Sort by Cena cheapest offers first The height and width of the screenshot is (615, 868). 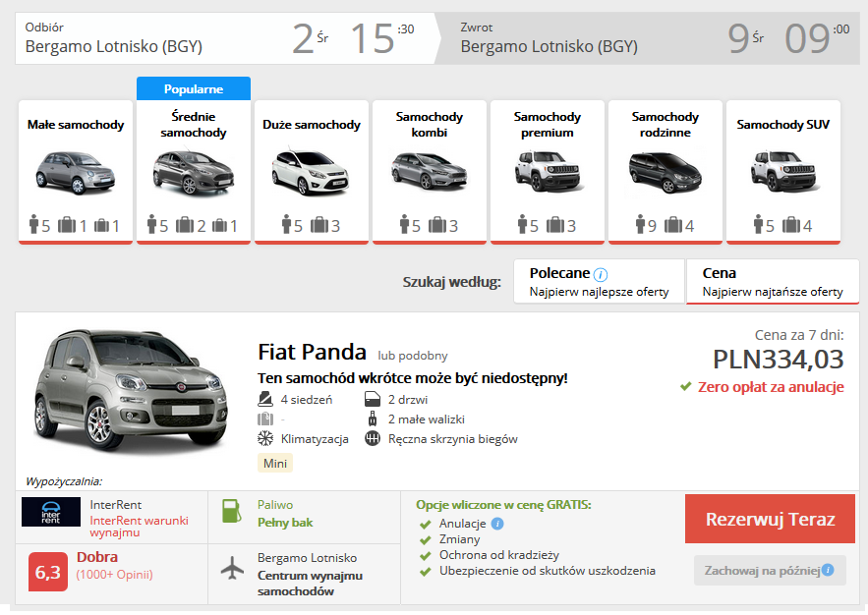coord(773,282)
